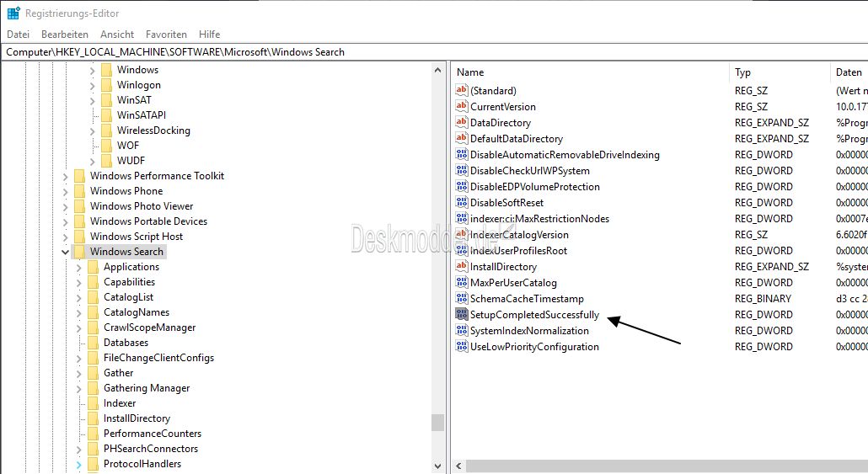Viewport: 868px width, 474px height.
Task: Expand the Windows Photo Viewer node
Action: coord(65,206)
